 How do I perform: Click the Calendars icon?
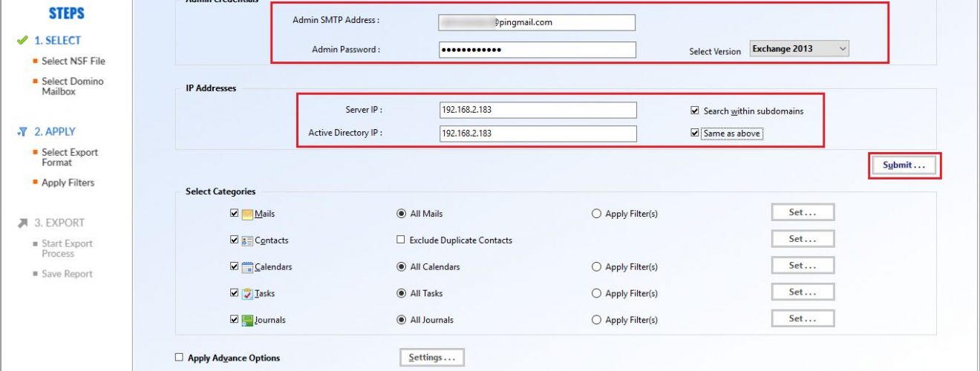[x=247, y=267]
